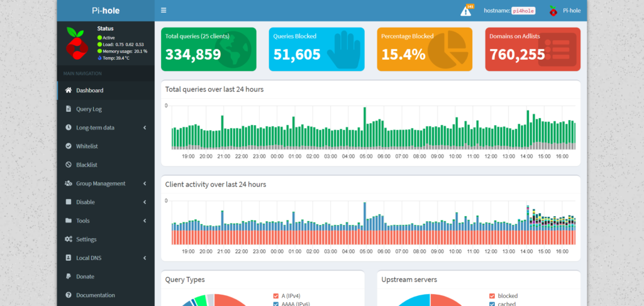Toggle the AAAA (IPv6) legend checkbox
Screen dimensions: 644x306
tap(276, 303)
